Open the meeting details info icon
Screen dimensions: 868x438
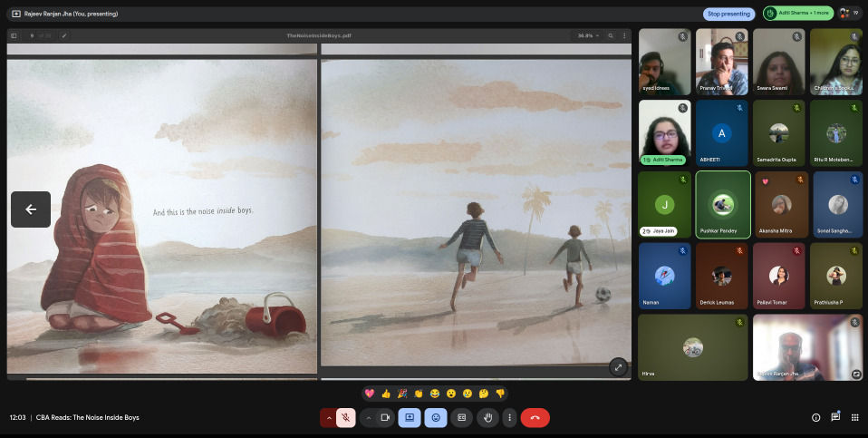point(815,417)
